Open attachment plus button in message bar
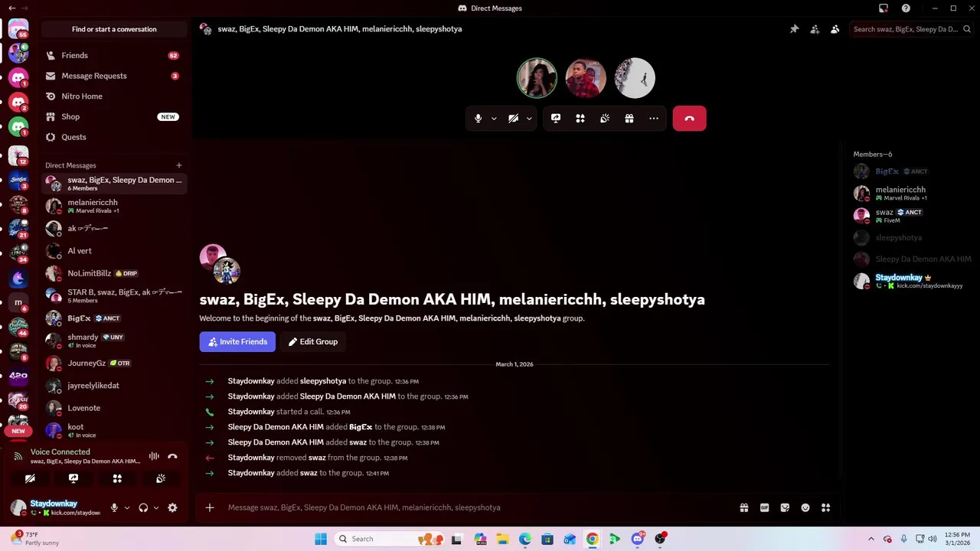Image resolution: width=980 pixels, height=551 pixels. click(x=209, y=507)
